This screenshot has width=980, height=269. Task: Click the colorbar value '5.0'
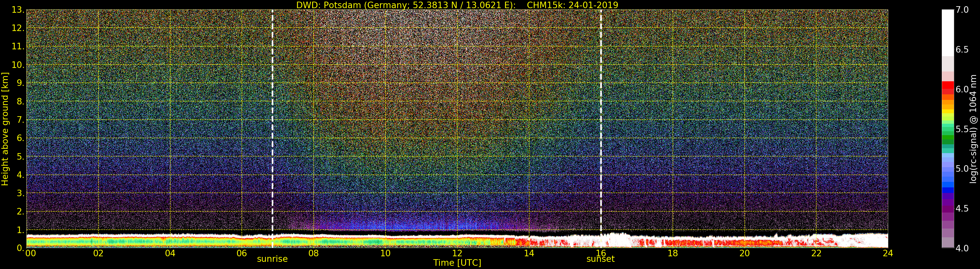tap(962, 168)
